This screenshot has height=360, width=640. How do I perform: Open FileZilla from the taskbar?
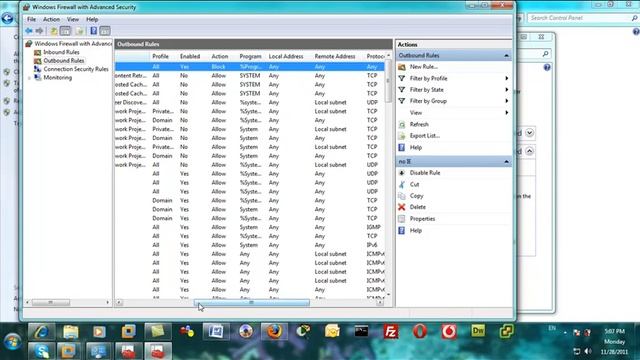[x=391, y=331]
